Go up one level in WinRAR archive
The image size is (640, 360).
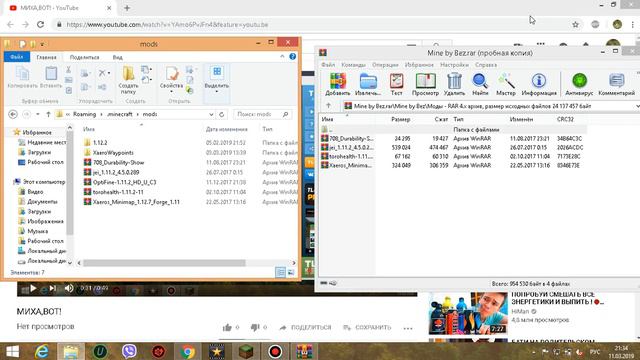click(328, 106)
